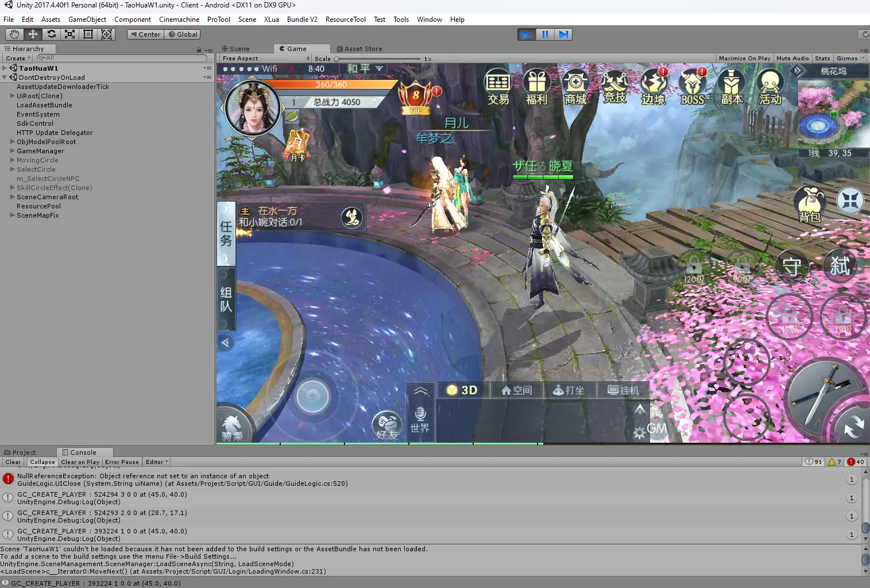
Task: Click the 弑 skill button
Action: coord(840,266)
